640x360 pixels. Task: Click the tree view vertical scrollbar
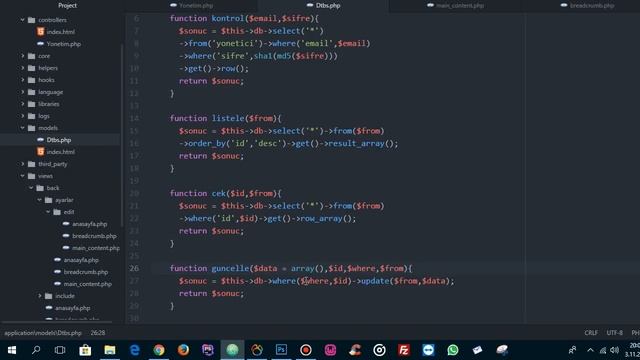click(122, 135)
